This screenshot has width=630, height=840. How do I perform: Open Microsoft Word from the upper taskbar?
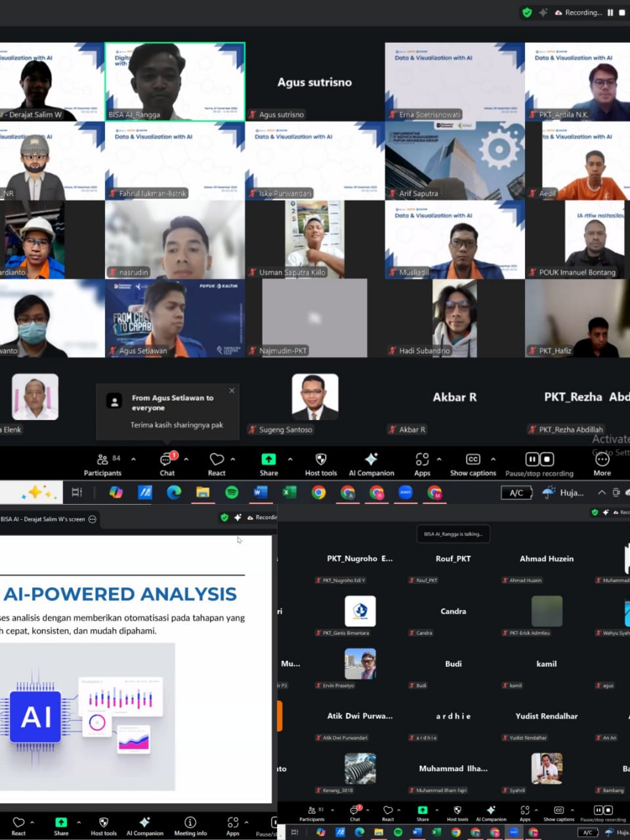[261, 492]
